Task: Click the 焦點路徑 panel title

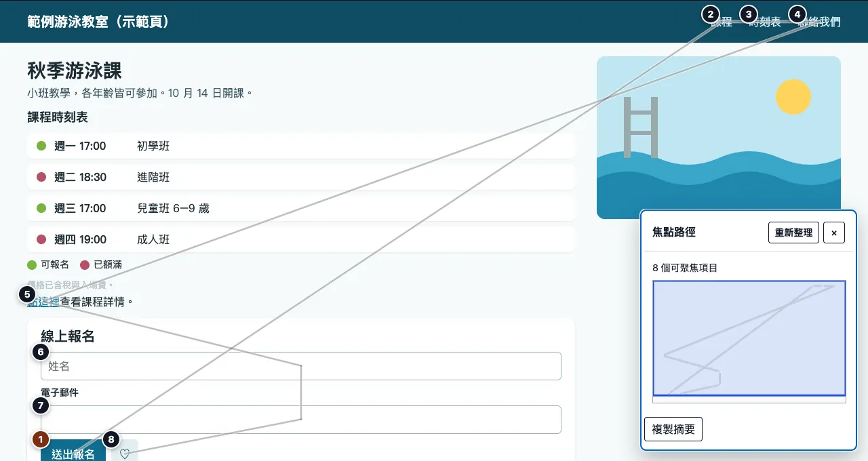Action: 674,232
